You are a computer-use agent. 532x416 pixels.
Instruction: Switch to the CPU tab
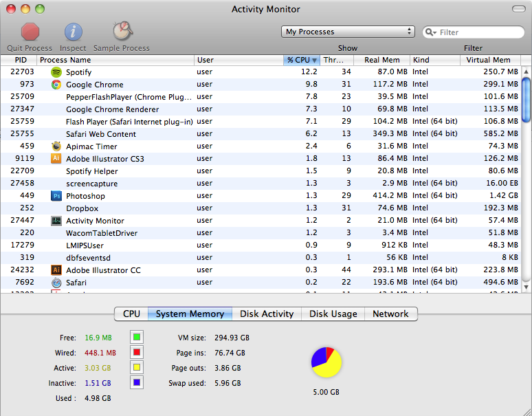(131, 314)
